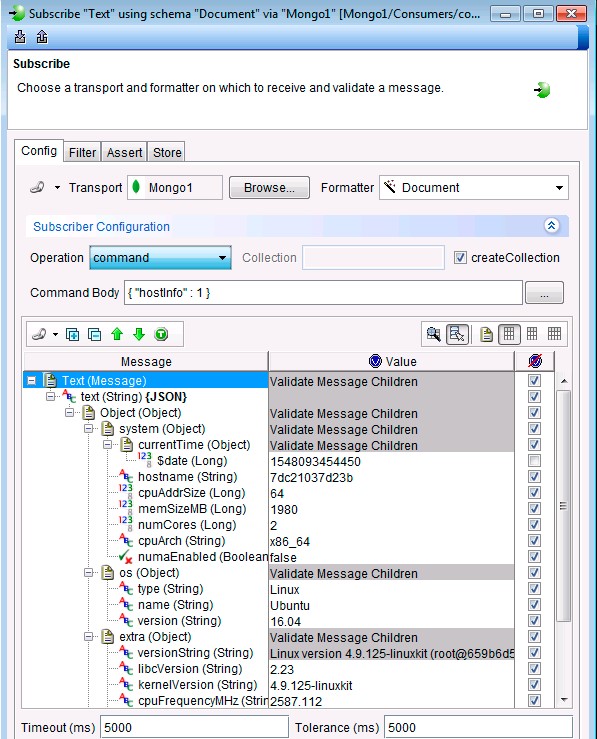Click the disabled Collection input field

(x=373, y=258)
